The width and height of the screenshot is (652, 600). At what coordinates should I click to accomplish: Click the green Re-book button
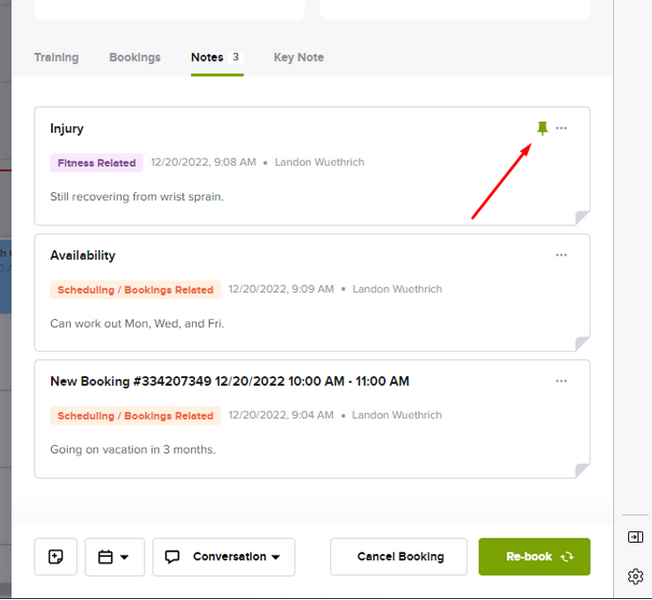(x=534, y=557)
